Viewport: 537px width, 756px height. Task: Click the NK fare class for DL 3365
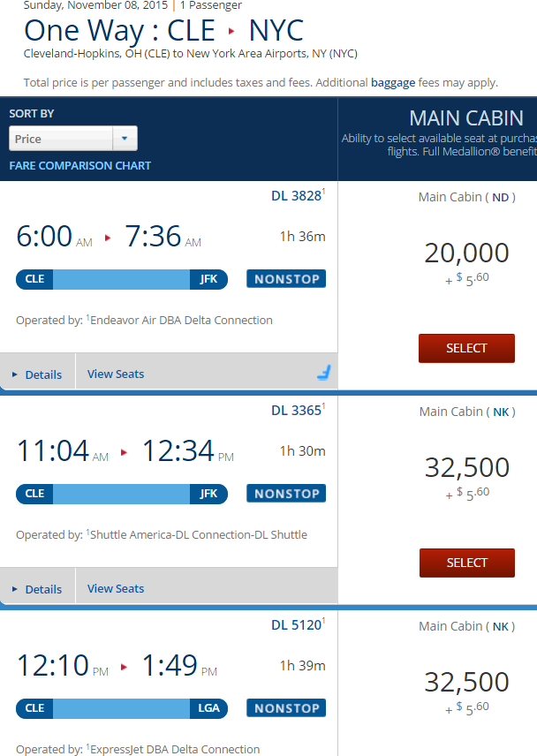(x=501, y=412)
